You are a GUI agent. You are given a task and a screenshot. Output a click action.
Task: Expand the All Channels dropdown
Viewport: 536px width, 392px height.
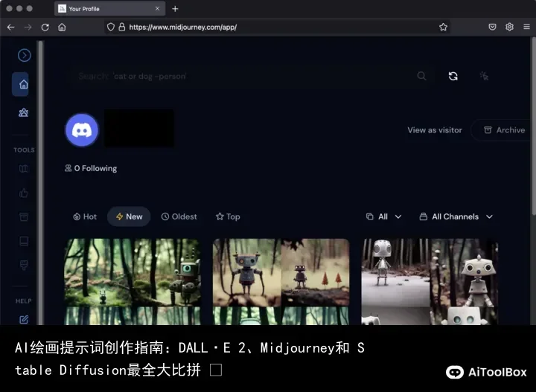[x=456, y=216]
